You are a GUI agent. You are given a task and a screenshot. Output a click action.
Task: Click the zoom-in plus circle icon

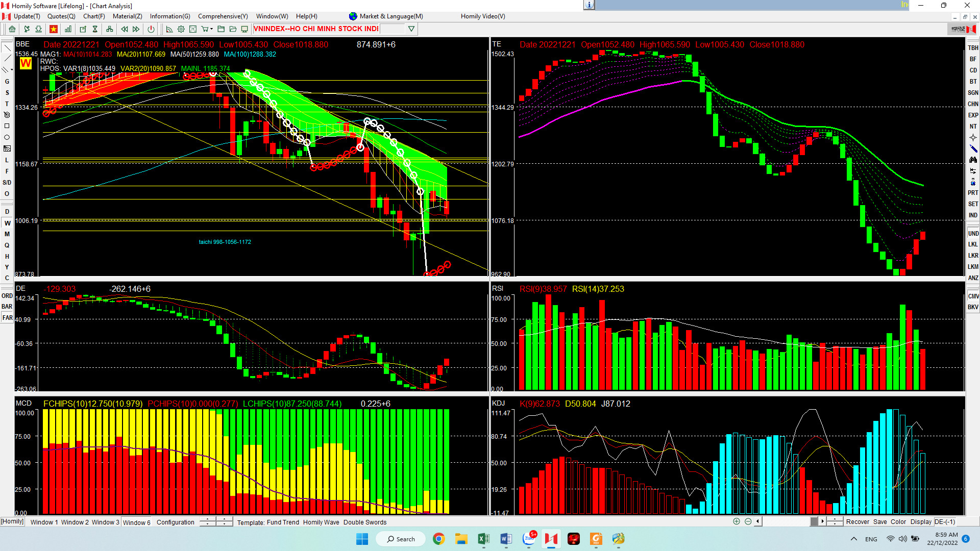(737, 521)
